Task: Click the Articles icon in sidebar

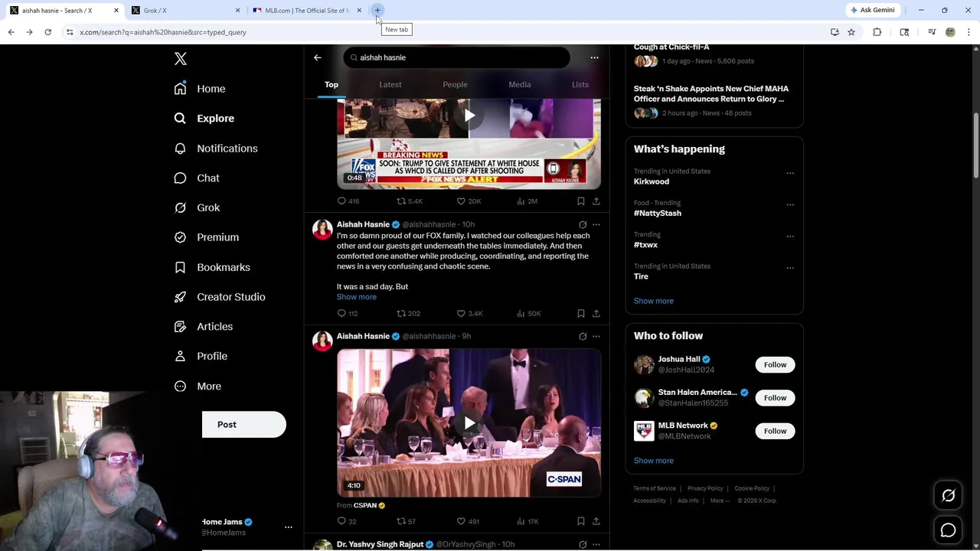Action: (x=180, y=327)
